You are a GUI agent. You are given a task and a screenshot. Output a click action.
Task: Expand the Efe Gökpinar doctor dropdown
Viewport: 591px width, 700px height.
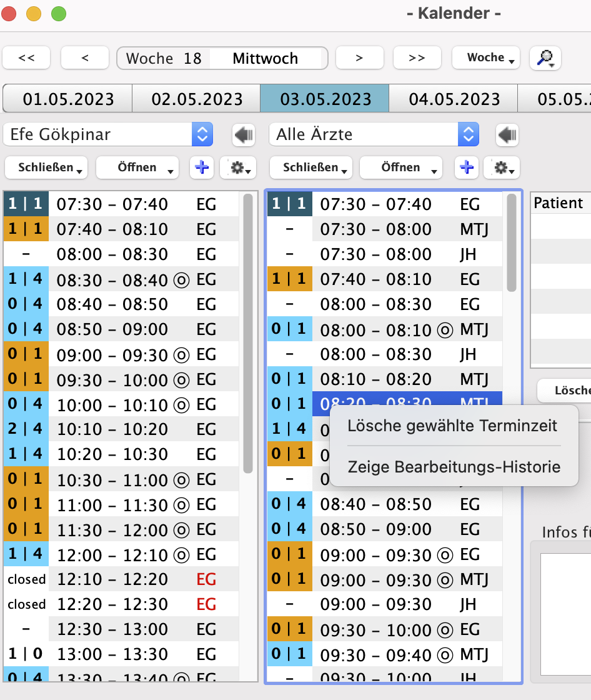click(x=201, y=134)
